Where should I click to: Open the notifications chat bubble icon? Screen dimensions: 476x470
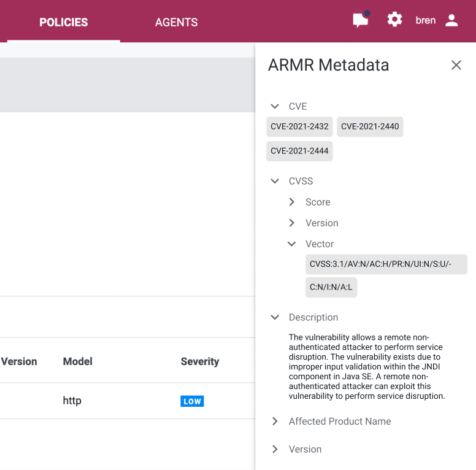coord(361,20)
